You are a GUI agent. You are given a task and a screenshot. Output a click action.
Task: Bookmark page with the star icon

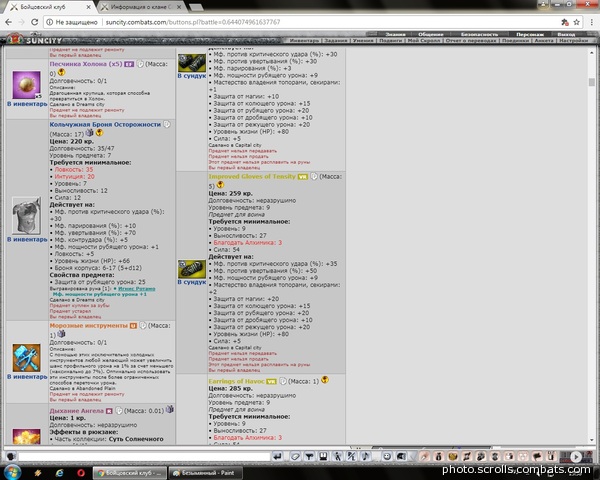coord(576,22)
